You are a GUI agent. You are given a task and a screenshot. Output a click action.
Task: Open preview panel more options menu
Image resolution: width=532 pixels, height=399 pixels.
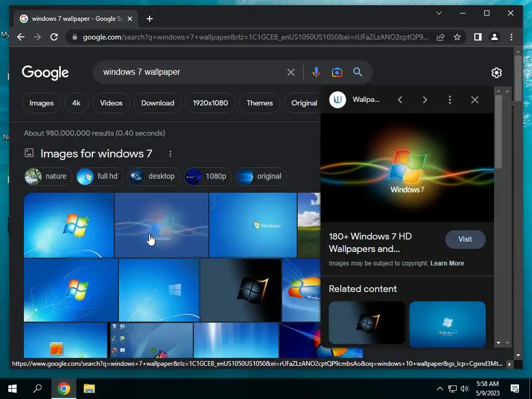coord(450,100)
